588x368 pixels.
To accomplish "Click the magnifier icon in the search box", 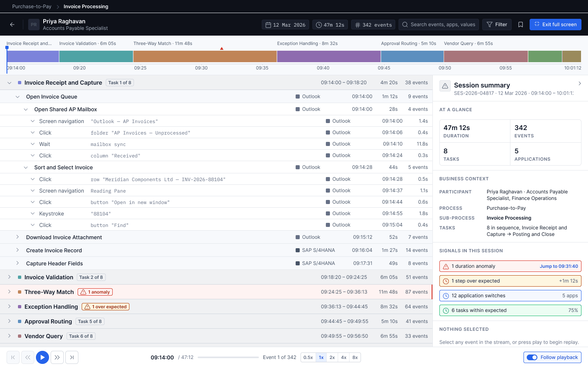I will [x=405, y=25].
